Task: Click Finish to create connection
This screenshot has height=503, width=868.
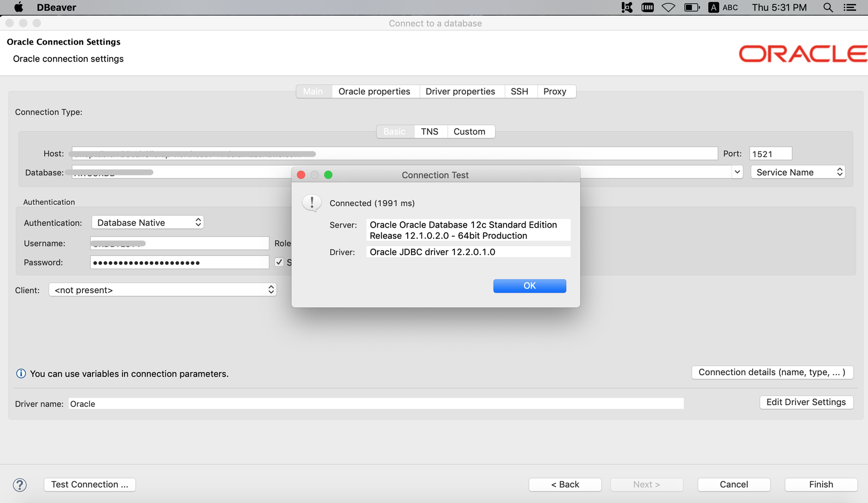Action: (821, 485)
